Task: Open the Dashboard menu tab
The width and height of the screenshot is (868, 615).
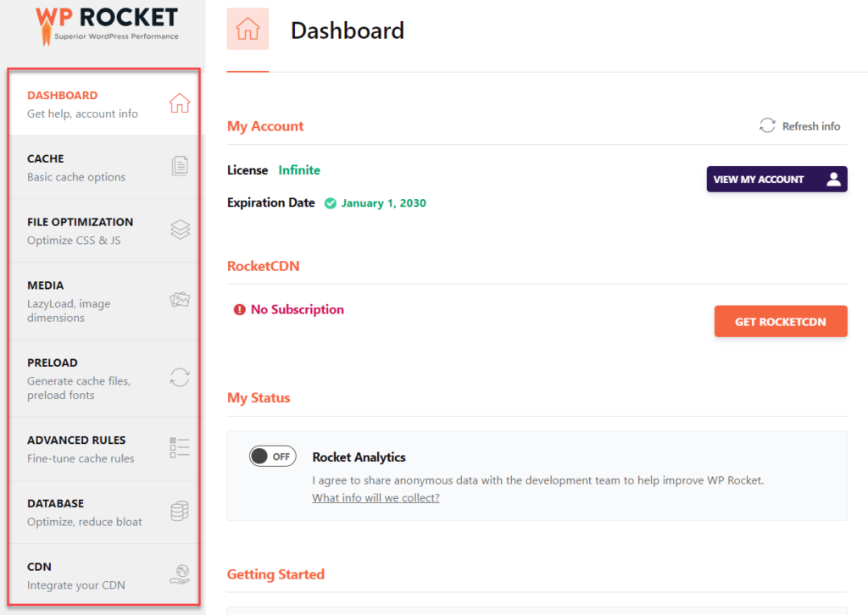Action: (x=104, y=103)
